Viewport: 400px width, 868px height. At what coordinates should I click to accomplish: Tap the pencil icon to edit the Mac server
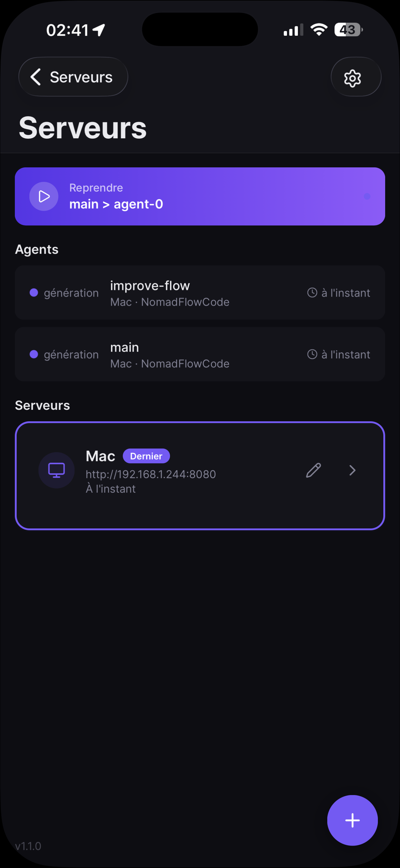click(x=313, y=470)
